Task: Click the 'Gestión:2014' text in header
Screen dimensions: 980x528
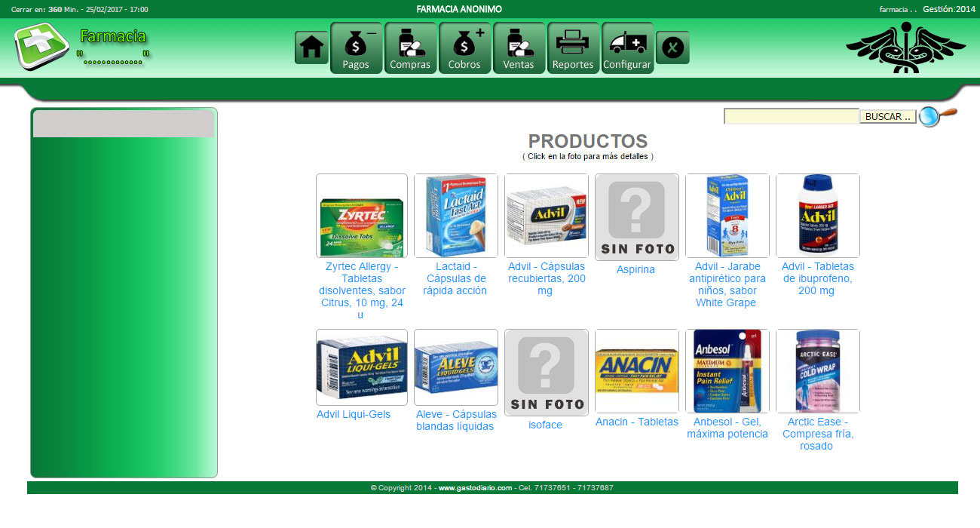Action: (x=948, y=9)
